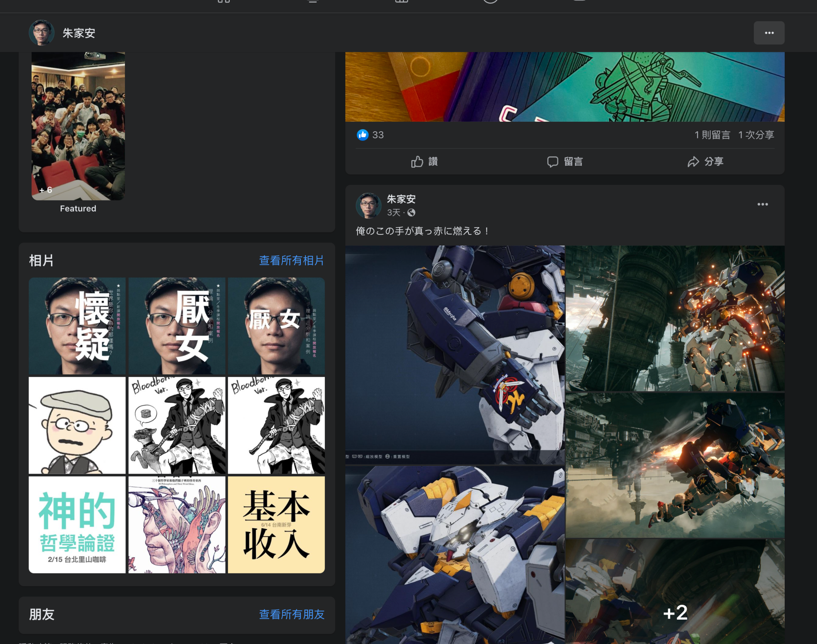Image resolution: width=817 pixels, height=644 pixels.
Task: Open the mecha with sparks tower image
Action: 675,318
